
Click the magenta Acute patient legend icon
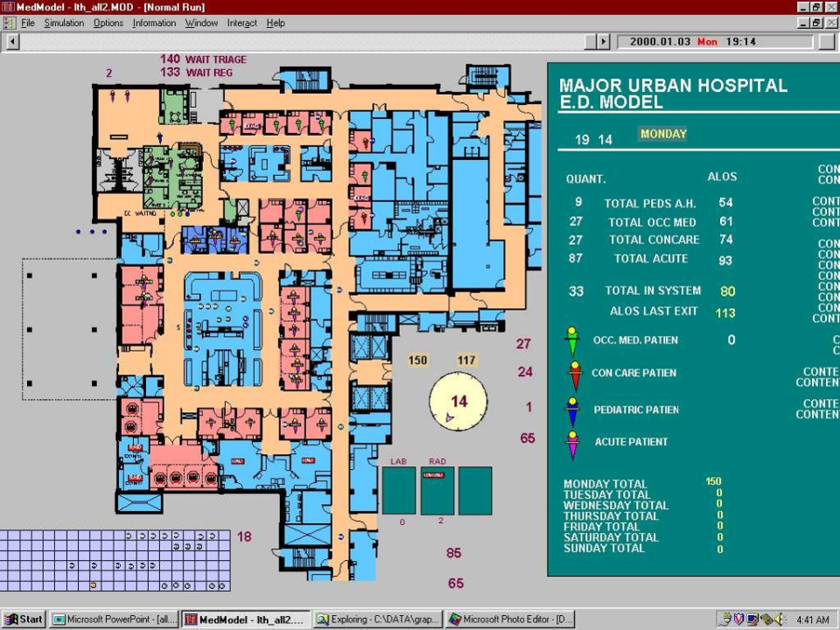(x=572, y=444)
